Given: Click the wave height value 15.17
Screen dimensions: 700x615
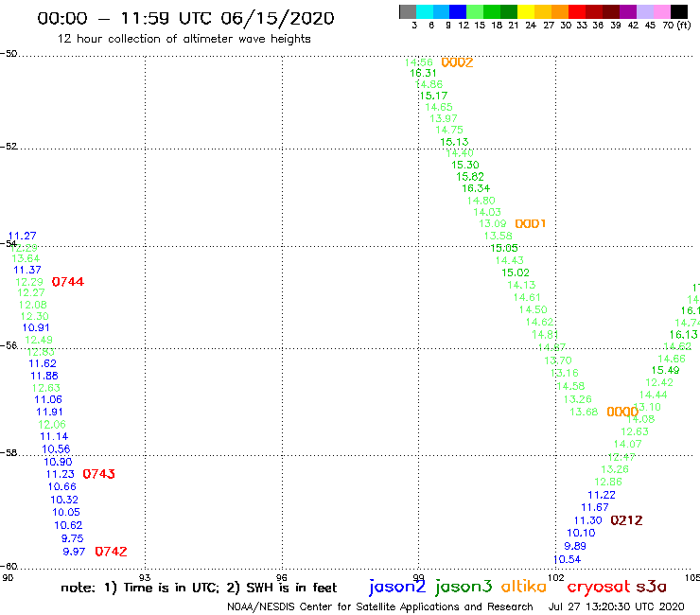Looking at the screenshot, I should coord(433,96).
